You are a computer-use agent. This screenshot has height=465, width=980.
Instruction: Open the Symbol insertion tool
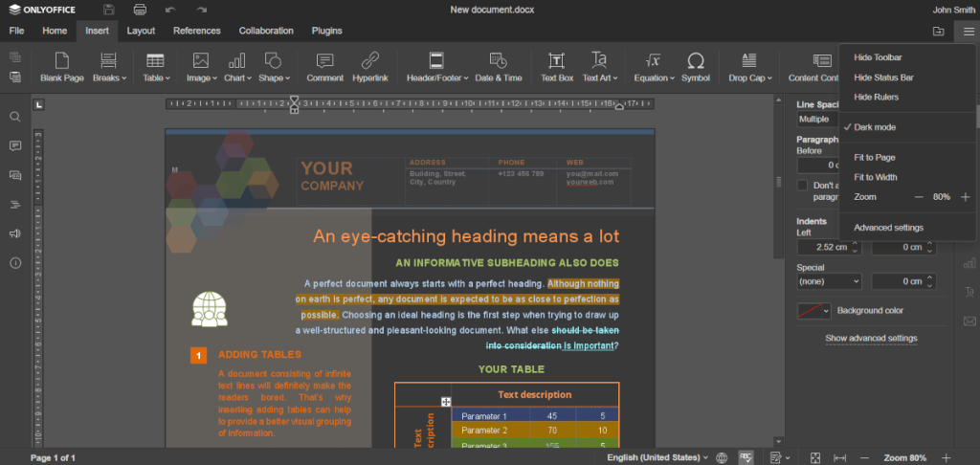tap(696, 65)
